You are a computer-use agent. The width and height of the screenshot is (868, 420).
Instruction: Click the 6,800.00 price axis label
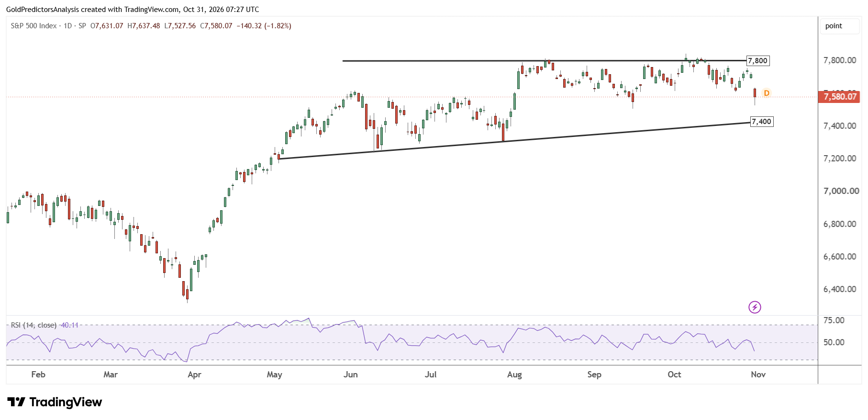click(x=840, y=224)
